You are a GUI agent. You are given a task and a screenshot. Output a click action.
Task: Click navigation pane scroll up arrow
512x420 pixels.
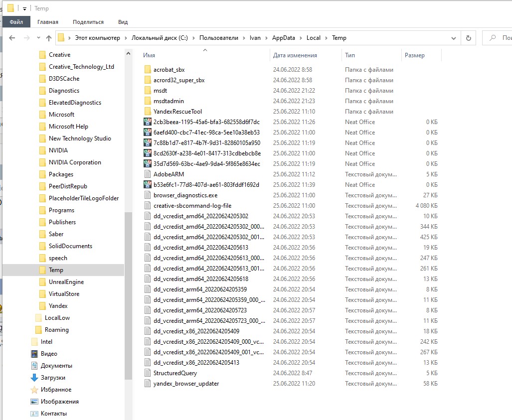click(x=128, y=53)
